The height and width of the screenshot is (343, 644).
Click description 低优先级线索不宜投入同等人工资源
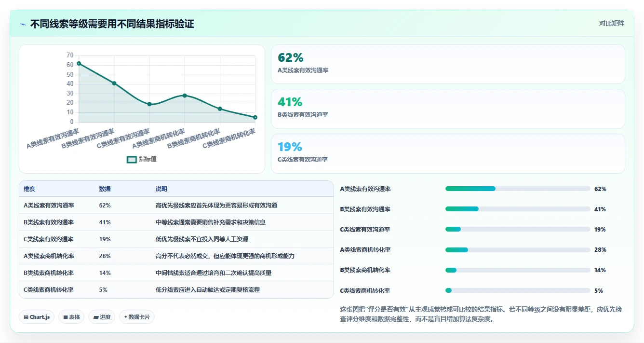202,239
